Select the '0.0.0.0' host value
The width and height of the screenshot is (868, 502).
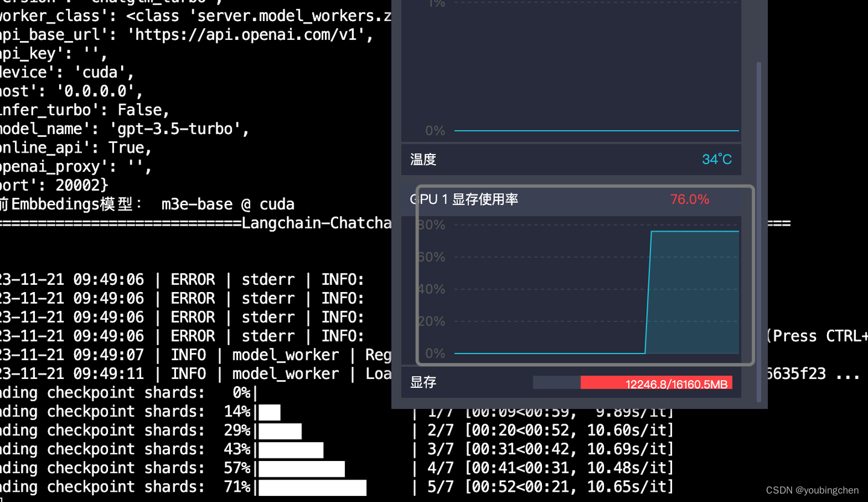[96, 92]
